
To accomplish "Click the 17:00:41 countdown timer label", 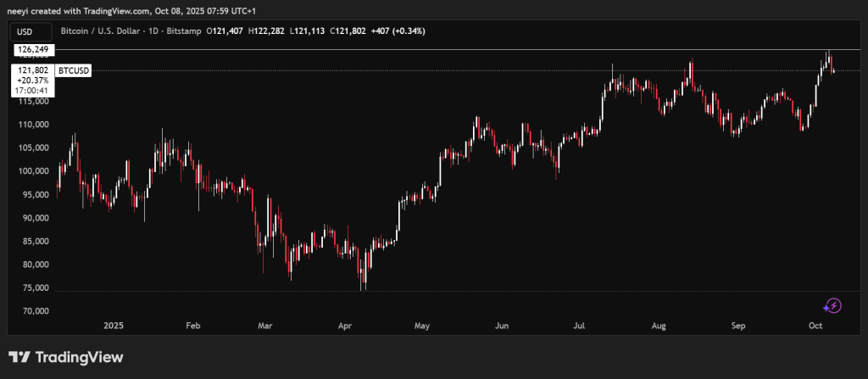I will coord(31,90).
